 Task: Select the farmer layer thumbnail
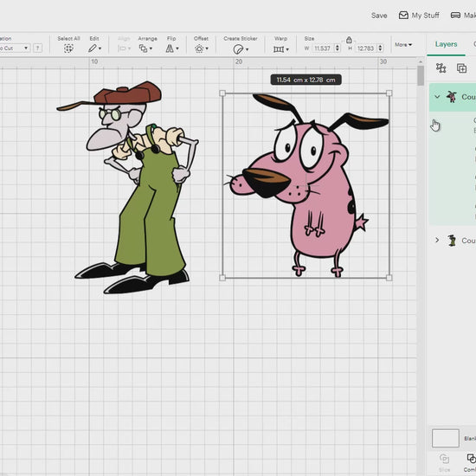tap(452, 241)
